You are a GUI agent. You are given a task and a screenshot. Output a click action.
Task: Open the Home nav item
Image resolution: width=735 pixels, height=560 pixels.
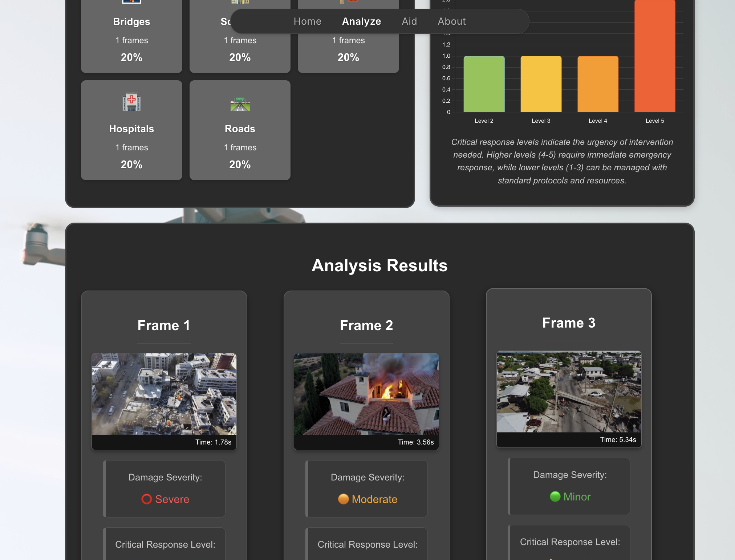click(x=307, y=21)
